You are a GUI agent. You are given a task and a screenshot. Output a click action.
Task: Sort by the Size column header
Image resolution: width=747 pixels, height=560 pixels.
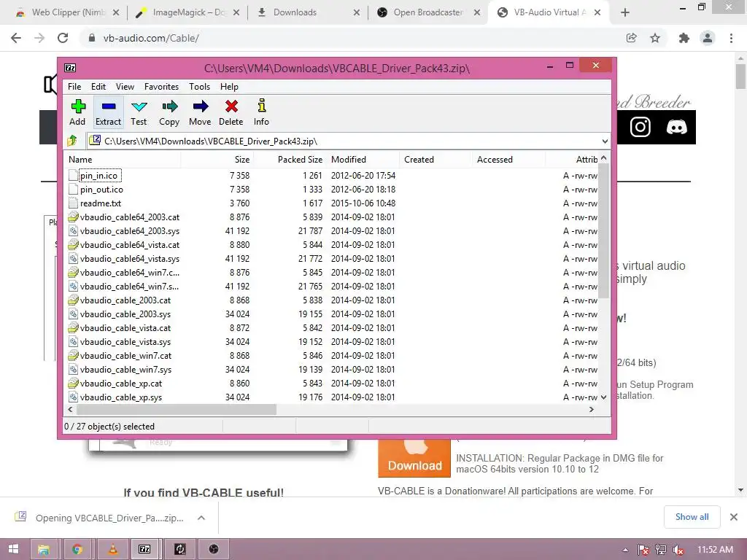(x=217, y=160)
